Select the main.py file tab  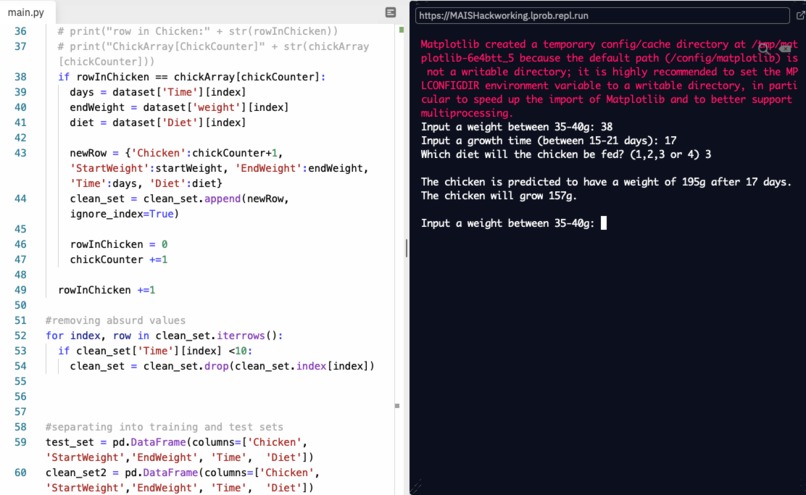click(x=26, y=12)
